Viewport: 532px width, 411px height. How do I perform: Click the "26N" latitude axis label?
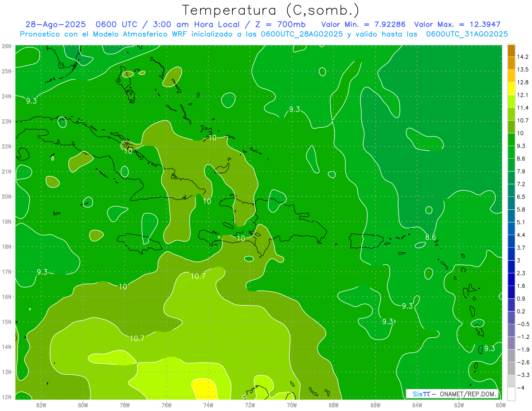[x=7, y=46]
